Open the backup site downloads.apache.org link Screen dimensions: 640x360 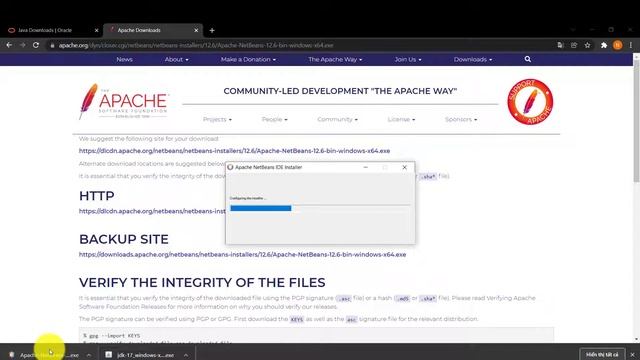coord(242,254)
